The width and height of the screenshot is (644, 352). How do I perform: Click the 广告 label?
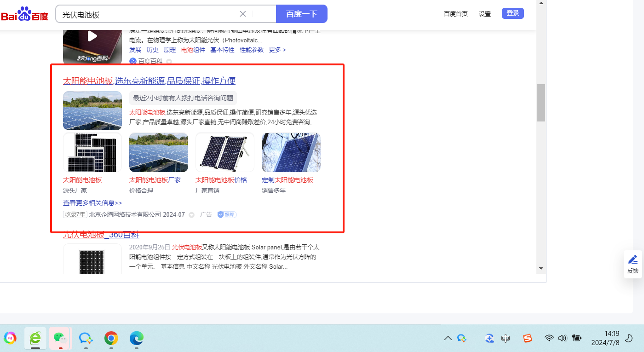[206, 214]
